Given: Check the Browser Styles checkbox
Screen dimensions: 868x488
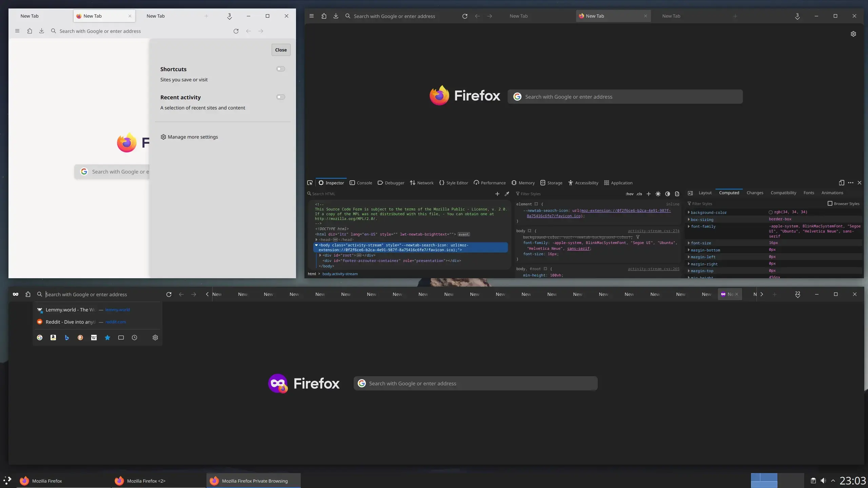Looking at the screenshot, I should click(830, 203).
